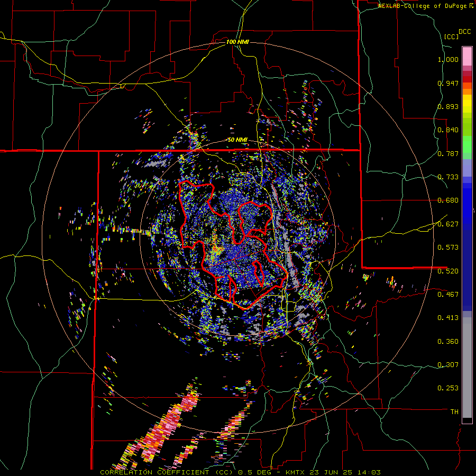Viewport: 476px width, 476px height.
Task: Select the 0.520 legend value
Action: pyautogui.click(x=448, y=271)
